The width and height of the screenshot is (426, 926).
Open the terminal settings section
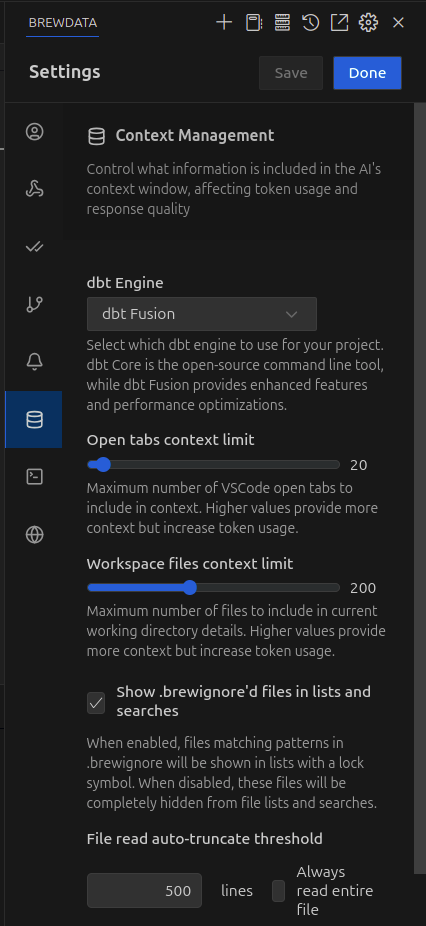(34, 477)
